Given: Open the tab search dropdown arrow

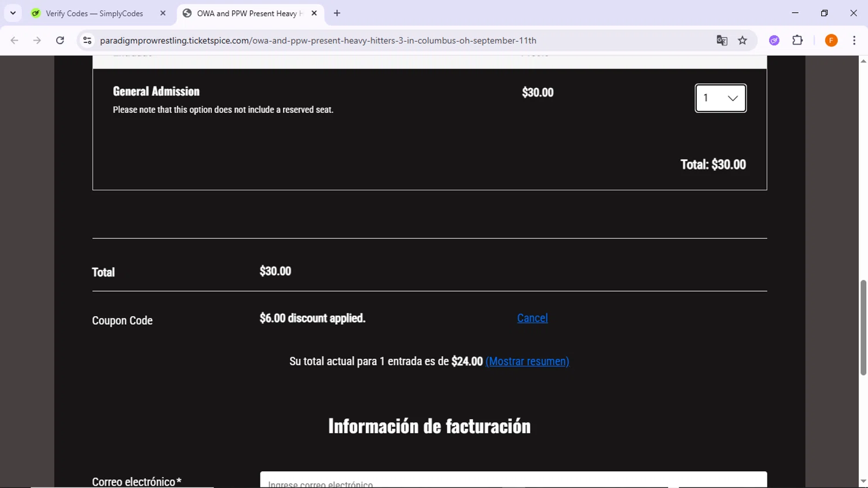Looking at the screenshot, I should 13,13.
